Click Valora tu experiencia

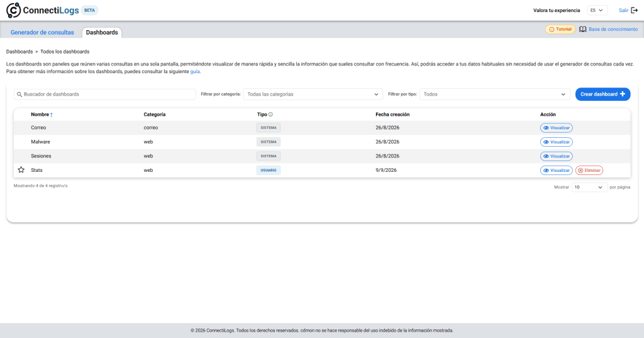pyautogui.click(x=557, y=10)
